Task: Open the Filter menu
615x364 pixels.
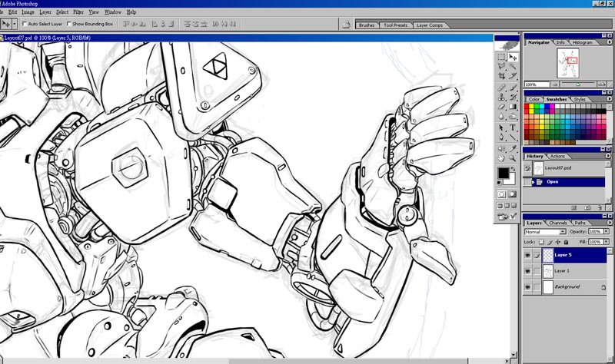Action: point(78,12)
